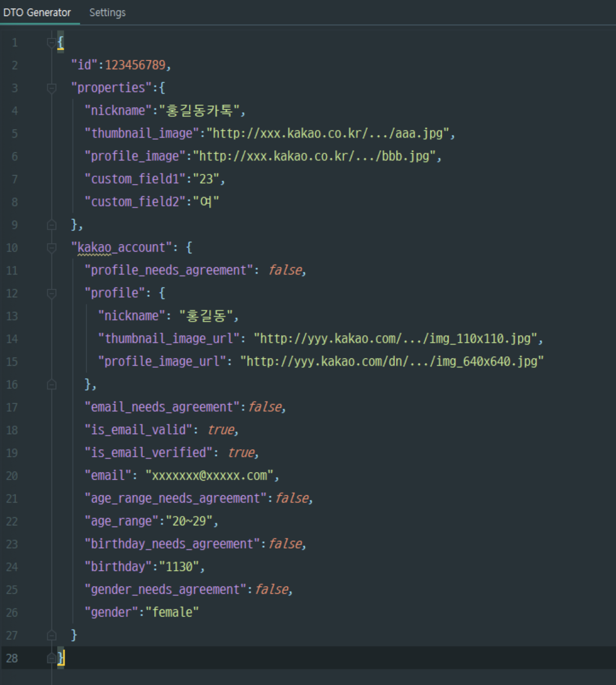This screenshot has width=616, height=685.
Task: Click the "thumbnail_image_url" key
Action: coord(169,339)
